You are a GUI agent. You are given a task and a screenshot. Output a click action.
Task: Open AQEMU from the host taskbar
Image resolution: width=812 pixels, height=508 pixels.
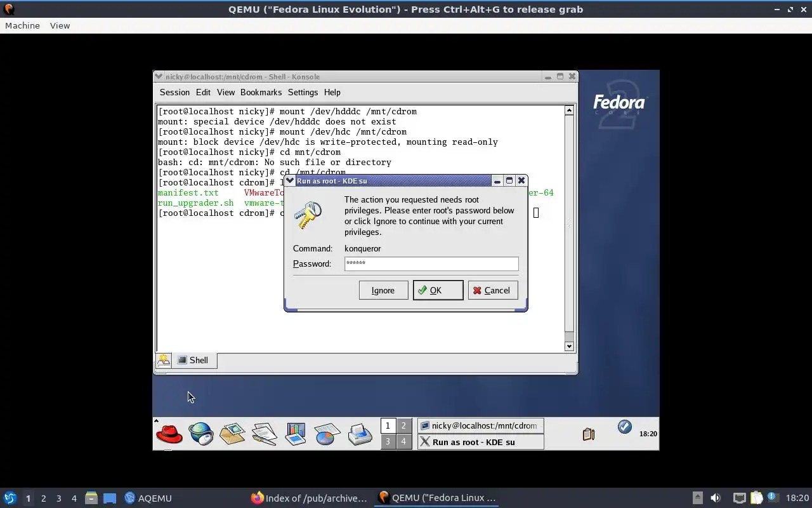(148, 498)
